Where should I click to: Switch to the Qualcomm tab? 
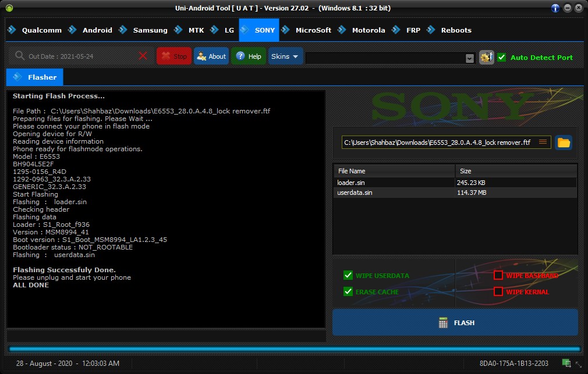tap(34, 30)
